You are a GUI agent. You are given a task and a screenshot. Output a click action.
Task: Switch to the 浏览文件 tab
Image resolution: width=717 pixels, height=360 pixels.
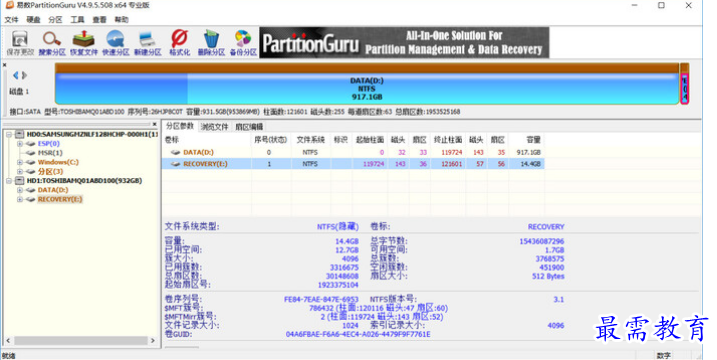point(214,127)
